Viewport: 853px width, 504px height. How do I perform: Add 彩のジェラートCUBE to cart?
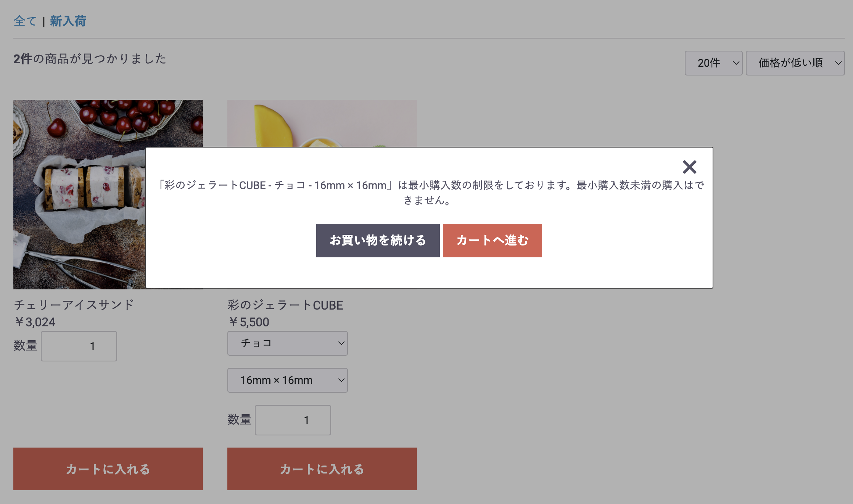click(322, 469)
